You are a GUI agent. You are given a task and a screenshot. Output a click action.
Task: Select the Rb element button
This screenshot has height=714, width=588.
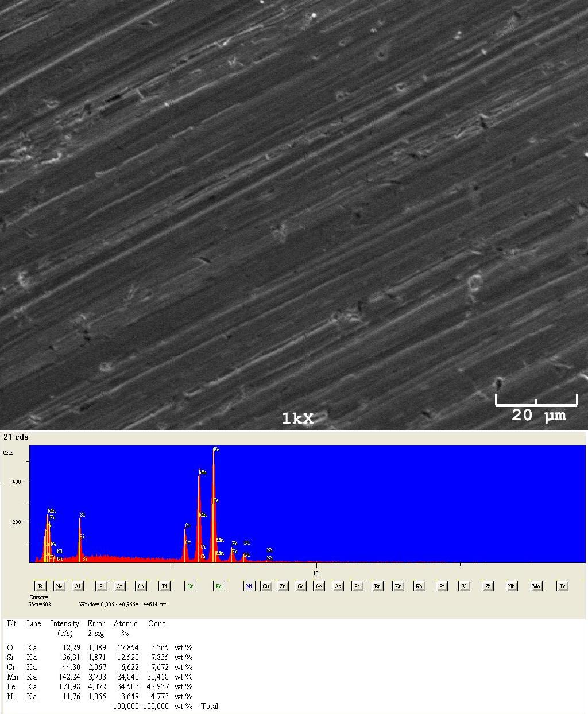click(419, 586)
